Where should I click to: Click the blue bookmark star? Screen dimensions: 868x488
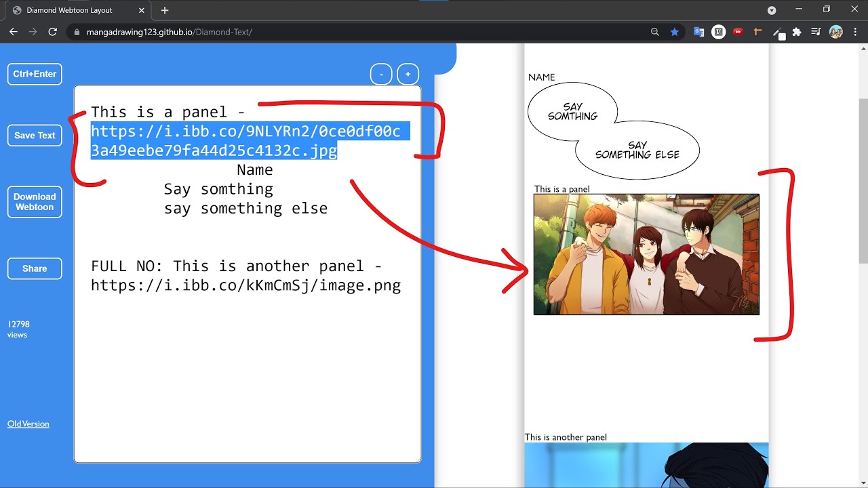tap(674, 32)
